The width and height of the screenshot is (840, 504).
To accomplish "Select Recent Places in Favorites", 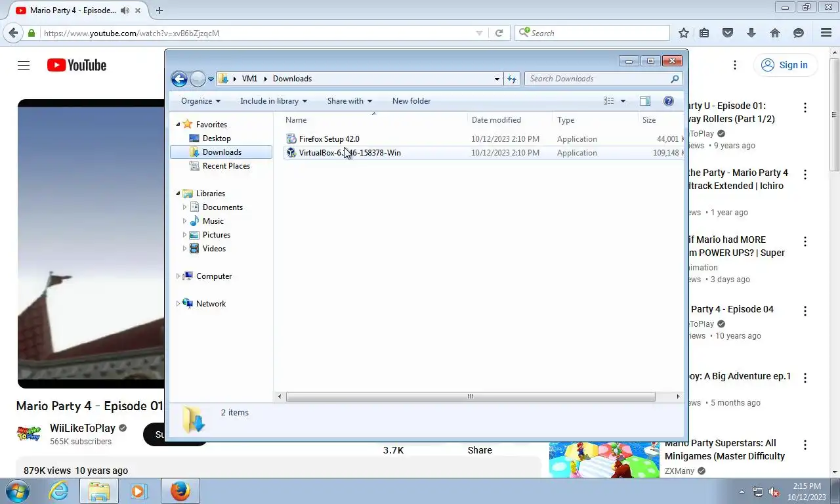I will [226, 166].
